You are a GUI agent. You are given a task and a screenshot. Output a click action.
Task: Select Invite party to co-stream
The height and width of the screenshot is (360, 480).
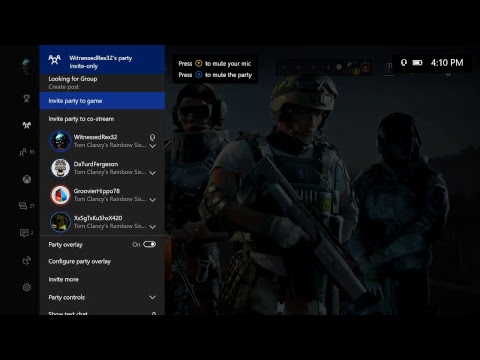[102, 119]
